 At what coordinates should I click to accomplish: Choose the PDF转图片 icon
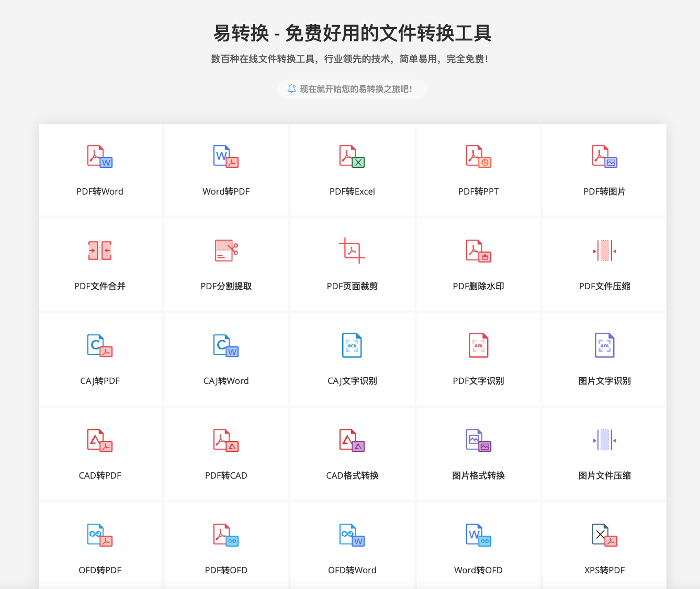(x=605, y=156)
